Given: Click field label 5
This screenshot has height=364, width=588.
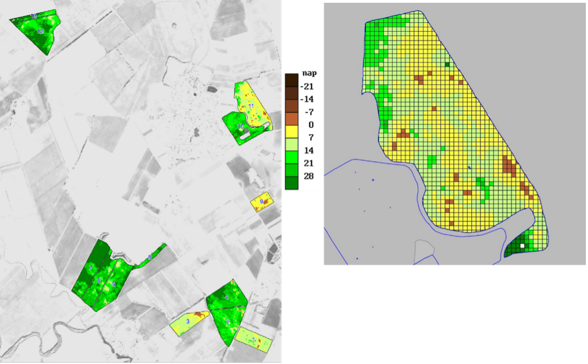Looking at the screenshot, I should click(x=114, y=284).
